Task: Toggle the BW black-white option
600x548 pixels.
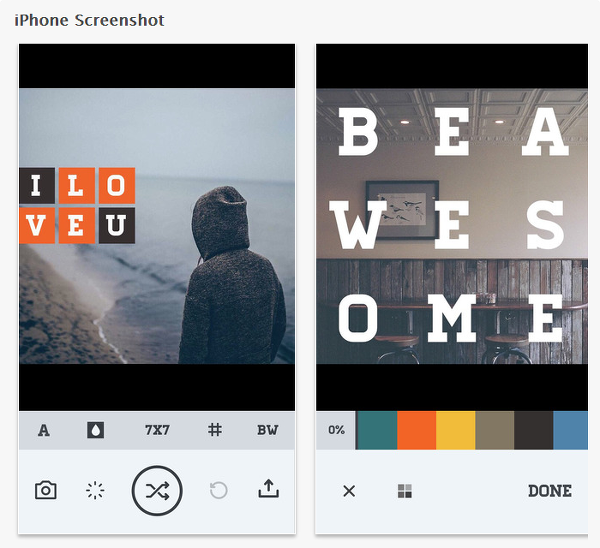Action: [x=267, y=430]
